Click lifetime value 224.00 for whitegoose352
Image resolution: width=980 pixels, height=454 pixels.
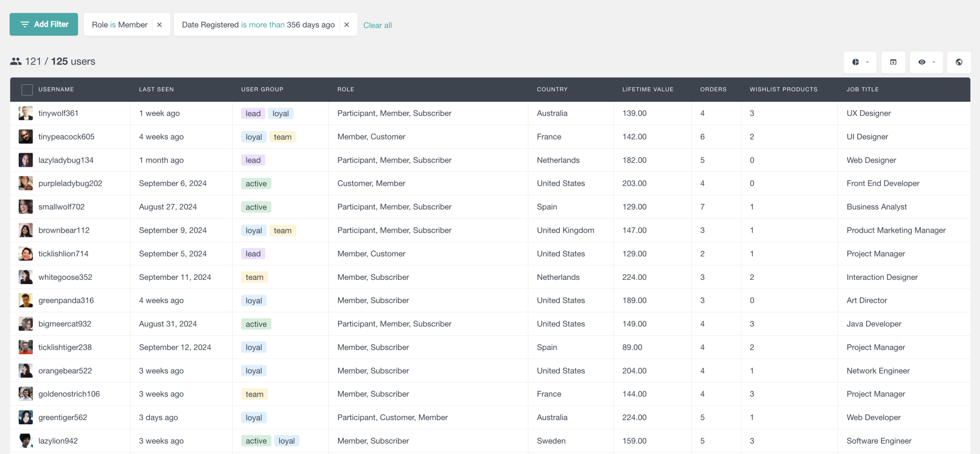click(635, 277)
